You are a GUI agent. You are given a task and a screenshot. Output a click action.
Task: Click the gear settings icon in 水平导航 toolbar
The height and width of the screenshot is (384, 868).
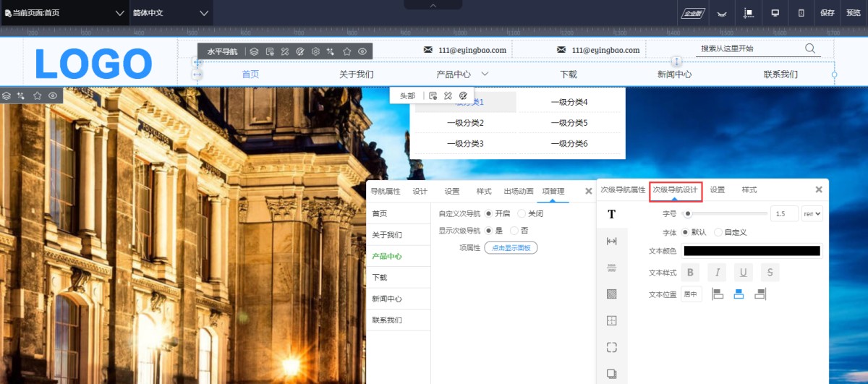[315, 51]
